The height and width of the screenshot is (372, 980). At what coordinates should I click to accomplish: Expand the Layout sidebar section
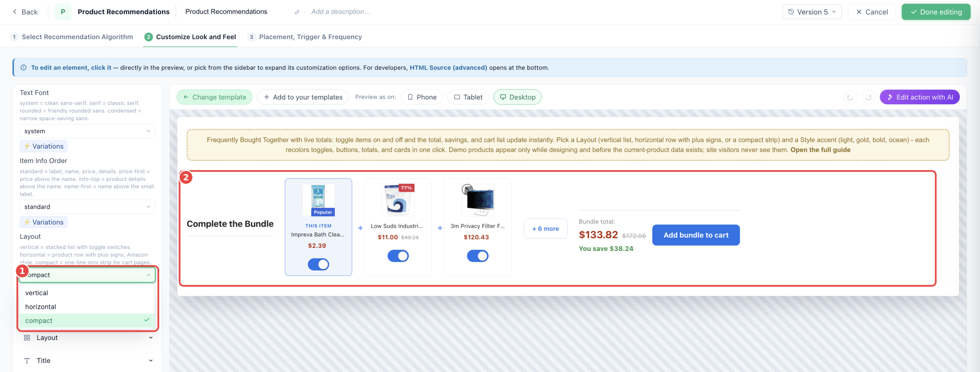pyautogui.click(x=87, y=338)
